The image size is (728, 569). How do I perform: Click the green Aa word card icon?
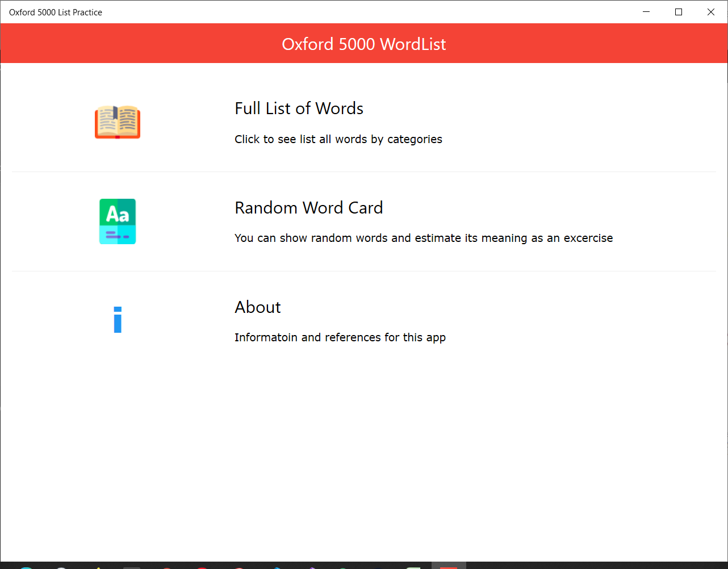(118, 221)
